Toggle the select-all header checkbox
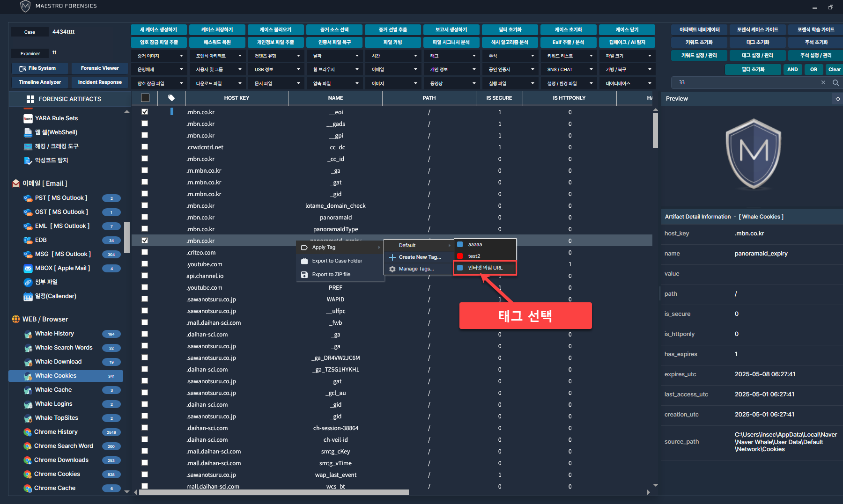This screenshot has height=504, width=843. click(145, 98)
